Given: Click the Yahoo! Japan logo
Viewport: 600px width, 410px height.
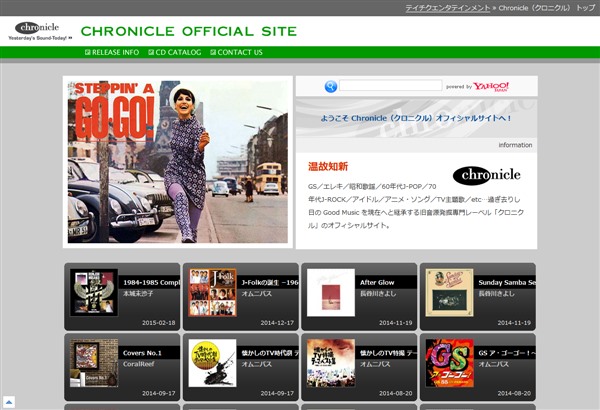Looking at the screenshot, I should (491, 87).
